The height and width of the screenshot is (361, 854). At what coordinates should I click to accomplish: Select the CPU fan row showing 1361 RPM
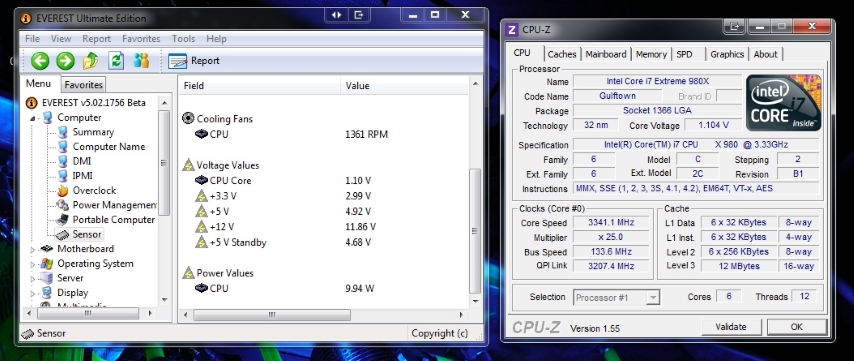click(x=291, y=134)
